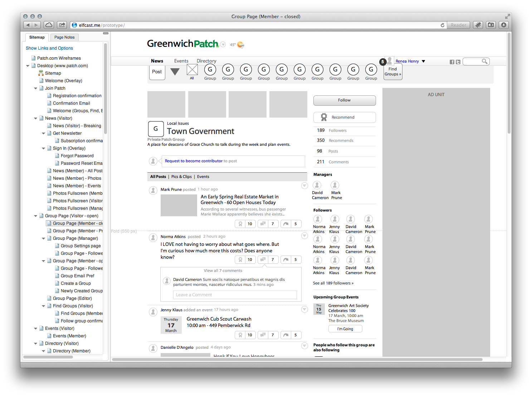The height and width of the screenshot is (396, 532).
Task: Click the Leave a Comment input field
Action: tap(235, 295)
